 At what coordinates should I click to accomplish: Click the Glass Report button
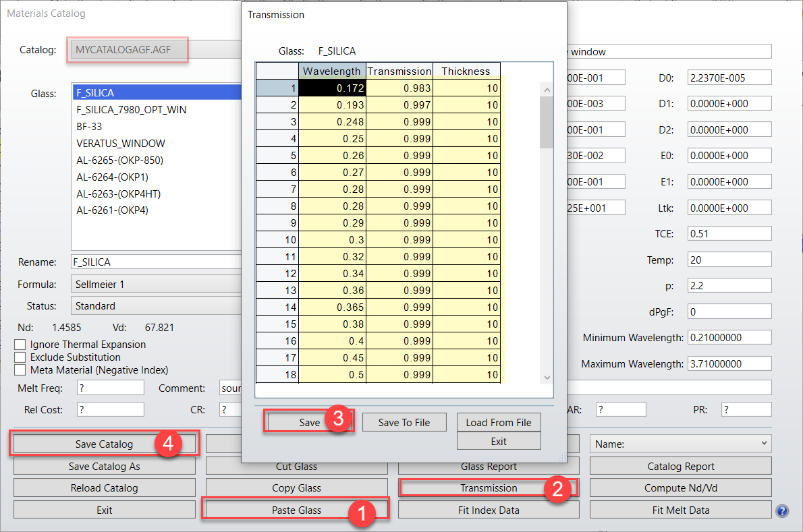(x=489, y=467)
